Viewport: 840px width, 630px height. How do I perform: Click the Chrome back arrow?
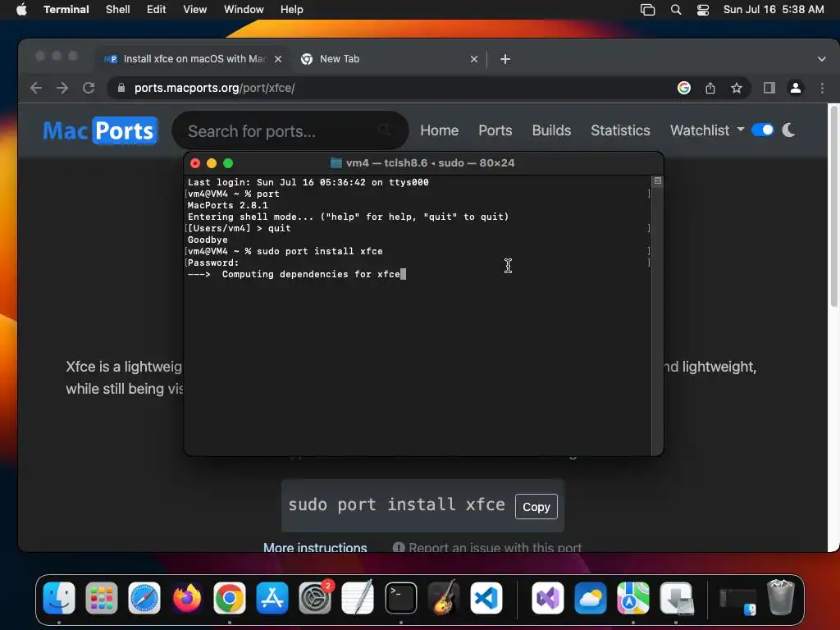pos(36,88)
